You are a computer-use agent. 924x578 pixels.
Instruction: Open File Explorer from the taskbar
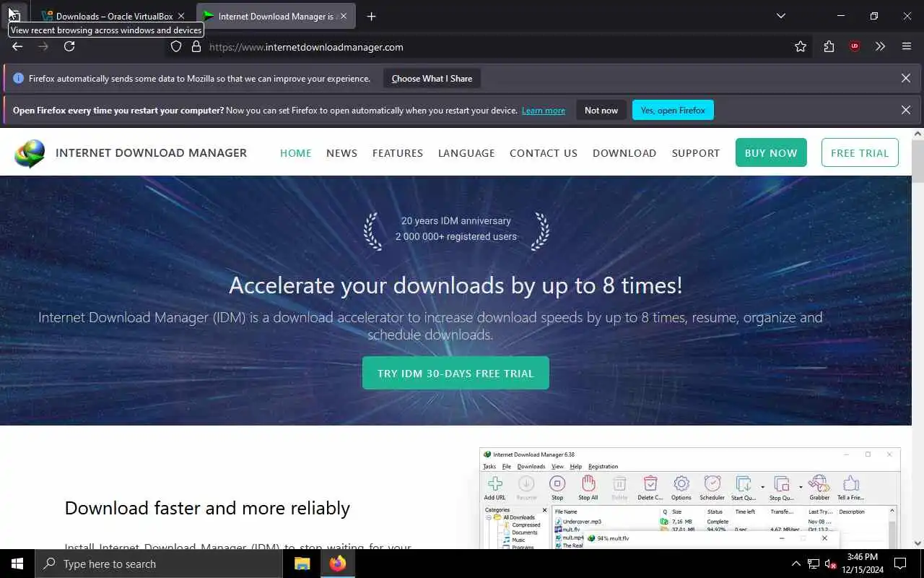point(302,564)
